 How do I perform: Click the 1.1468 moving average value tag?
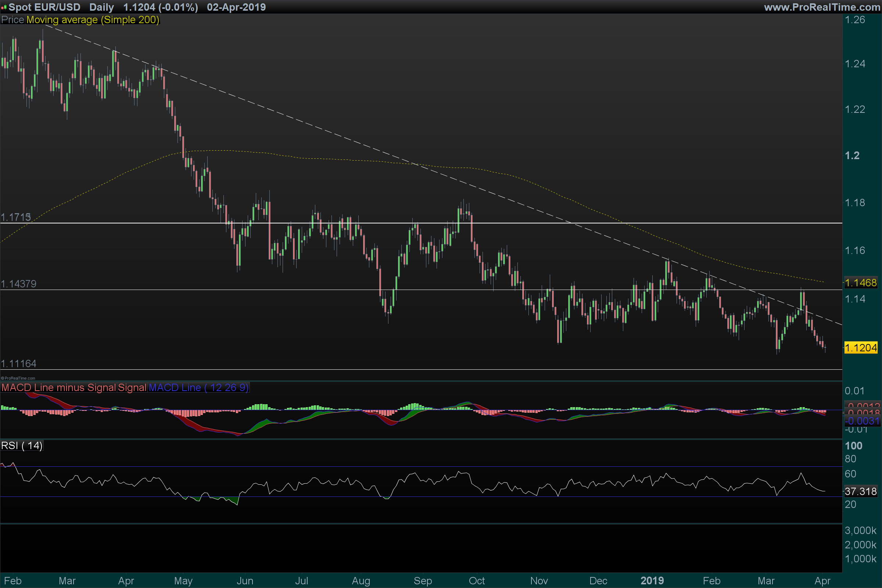pos(861,283)
